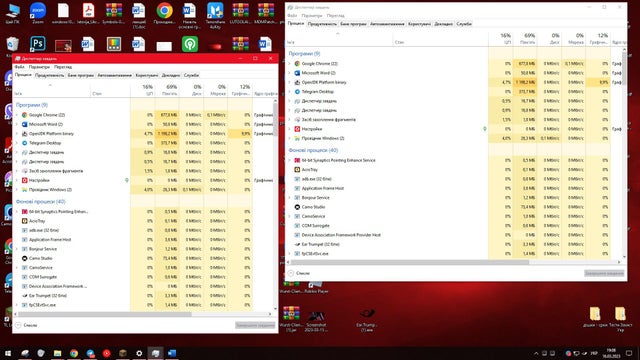640x360 pixels.
Task: Expand Настройки in white-titled Task Manager
Action: point(289,129)
